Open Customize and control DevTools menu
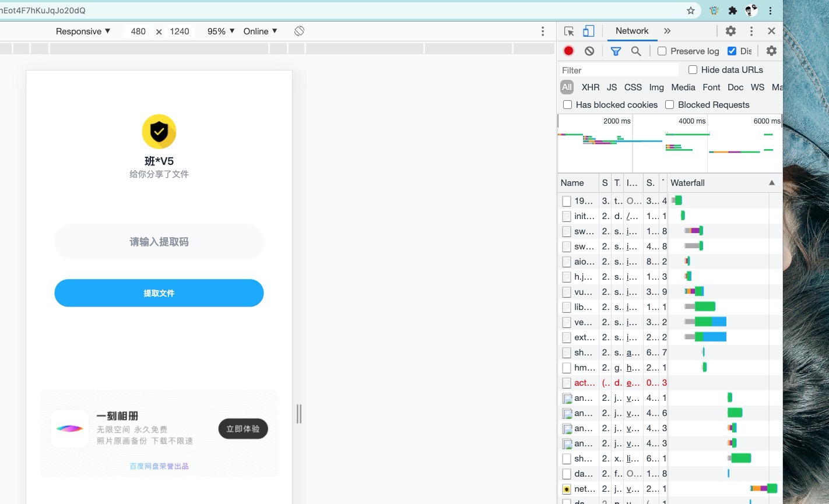This screenshot has height=504, width=829. click(x=751, y=31)
